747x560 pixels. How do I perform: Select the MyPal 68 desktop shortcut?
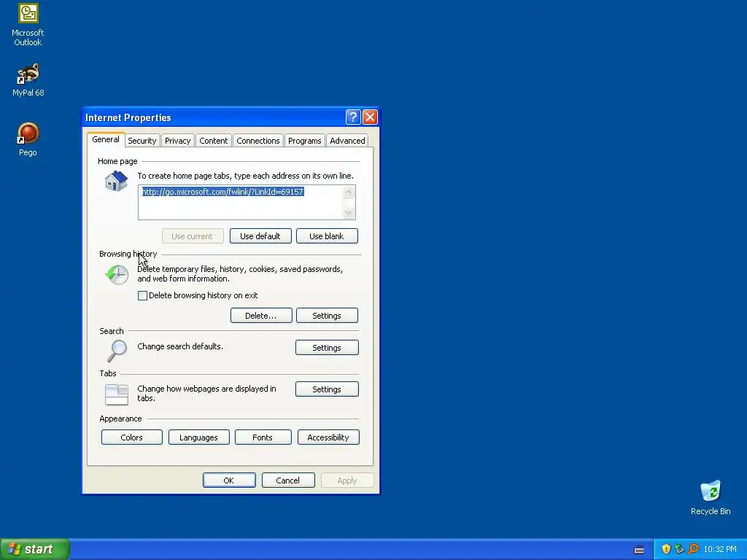[x=28, y=80]
